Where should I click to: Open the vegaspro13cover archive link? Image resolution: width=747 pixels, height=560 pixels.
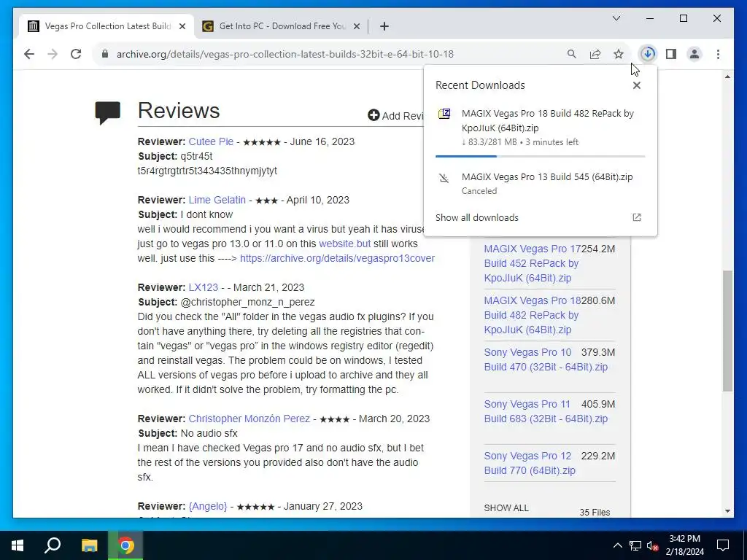click(x=337, y=258)
